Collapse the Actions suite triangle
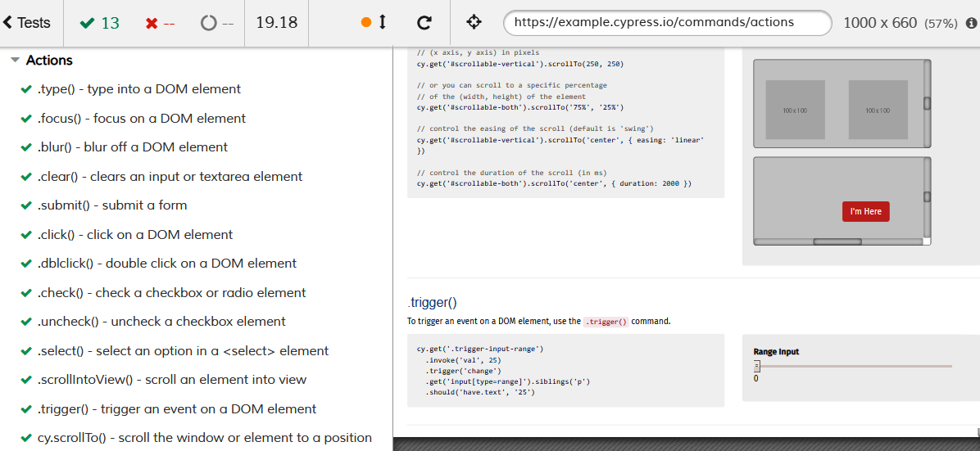980x451 pixels. tap(16, 61)
